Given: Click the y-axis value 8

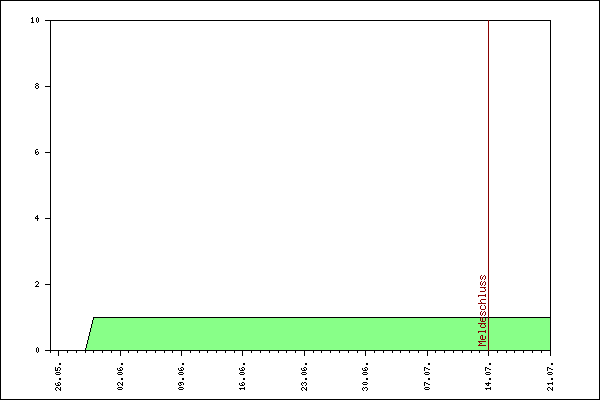Looking at the screenshot, I should [x=37, y=86].
